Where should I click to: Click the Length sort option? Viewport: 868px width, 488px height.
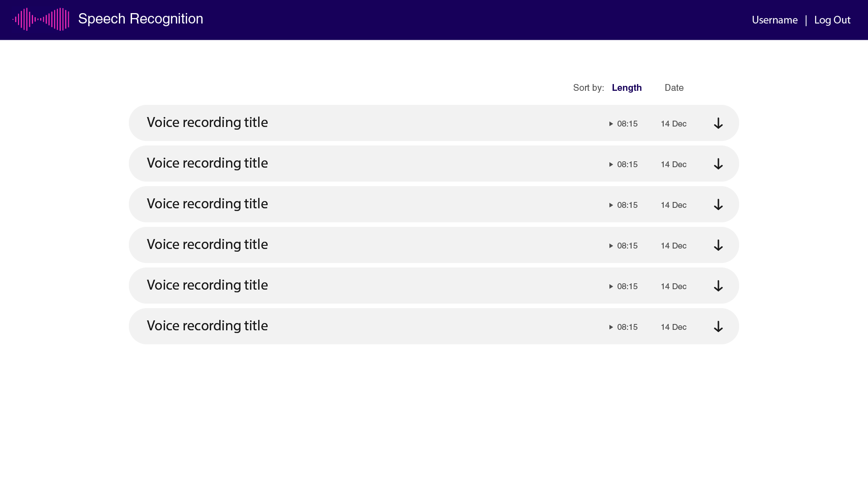(627, 88)
